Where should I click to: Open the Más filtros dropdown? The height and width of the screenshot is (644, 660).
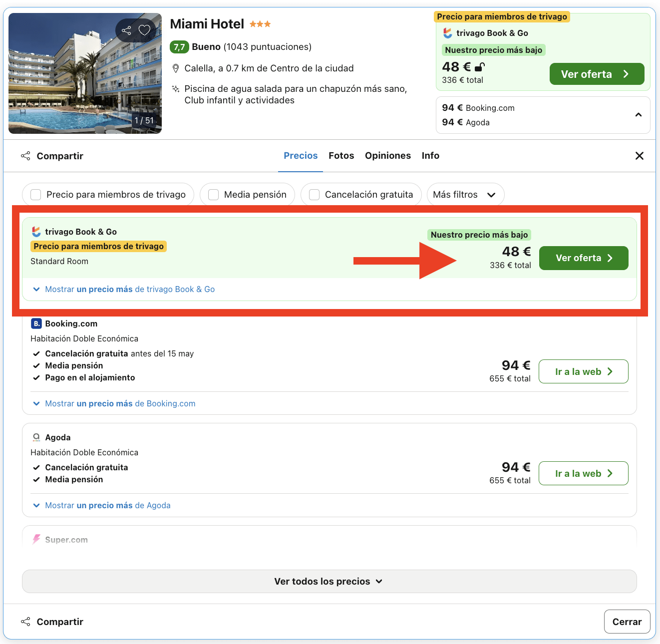point(465,195)
